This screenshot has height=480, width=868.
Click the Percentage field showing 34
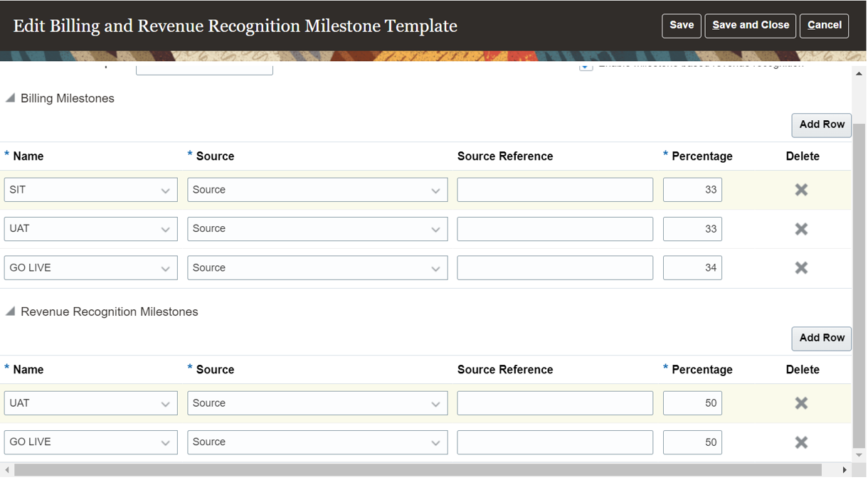692,268
